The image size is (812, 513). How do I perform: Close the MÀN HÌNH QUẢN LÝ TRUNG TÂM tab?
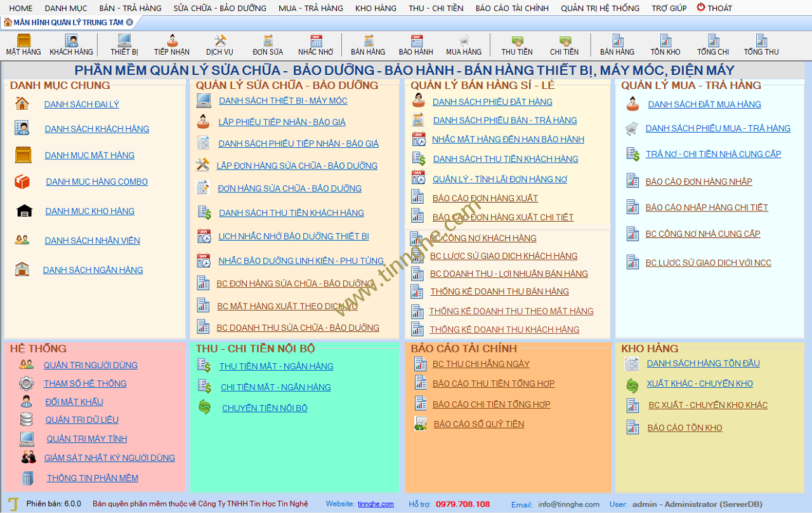(x=129, y=22)
